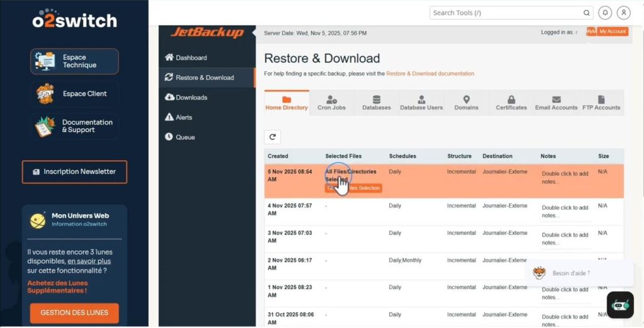Click the Destination column header
Viewport: 644px width, 328px height.
click(x=497, y=156)
